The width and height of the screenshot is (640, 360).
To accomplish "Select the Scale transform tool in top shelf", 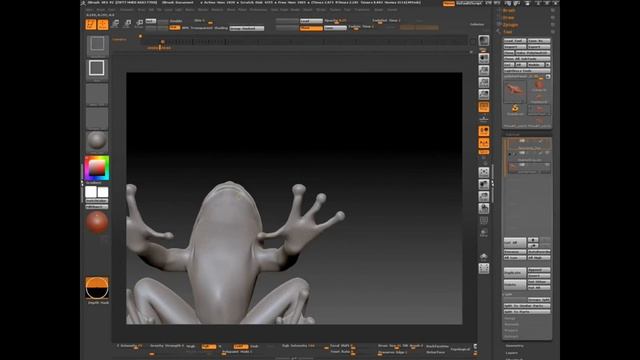I will 128,24.
